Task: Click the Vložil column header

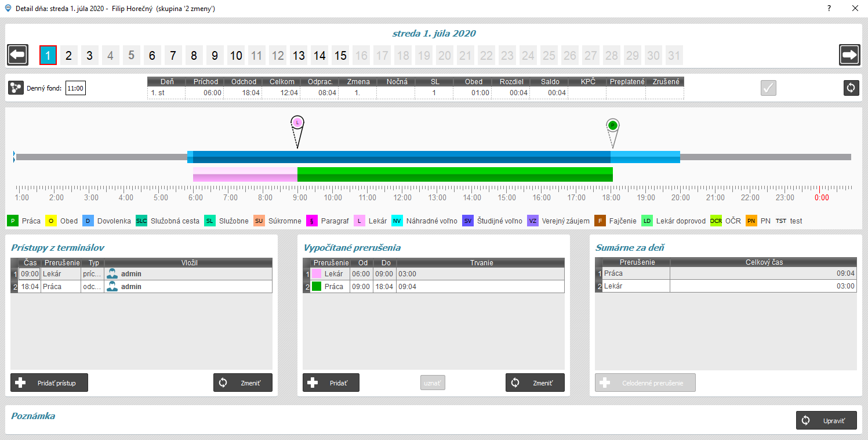Action: (x=188, y=263)
